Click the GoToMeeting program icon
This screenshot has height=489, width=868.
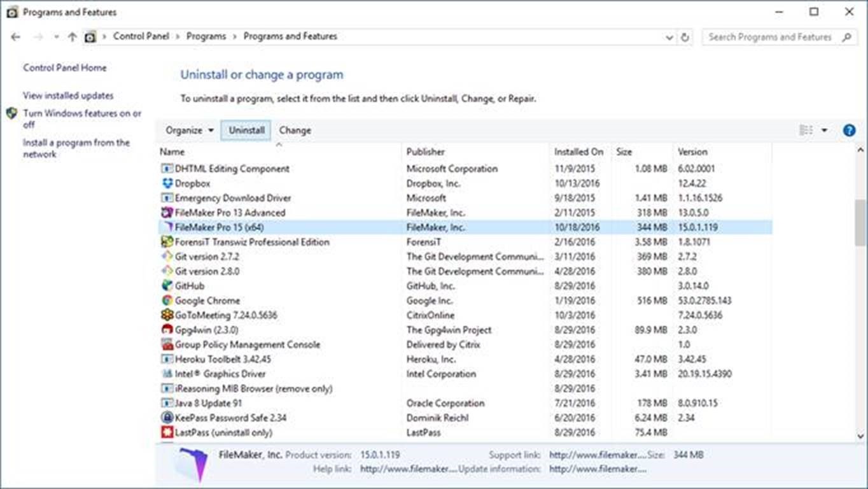point(167,315)
